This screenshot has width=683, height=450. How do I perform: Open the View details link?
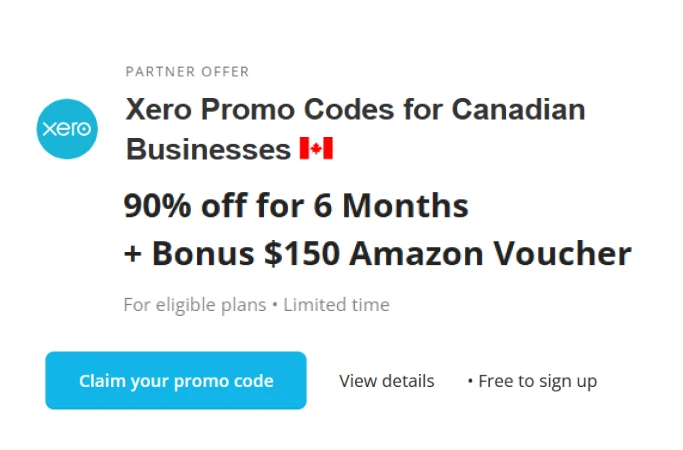386,381
